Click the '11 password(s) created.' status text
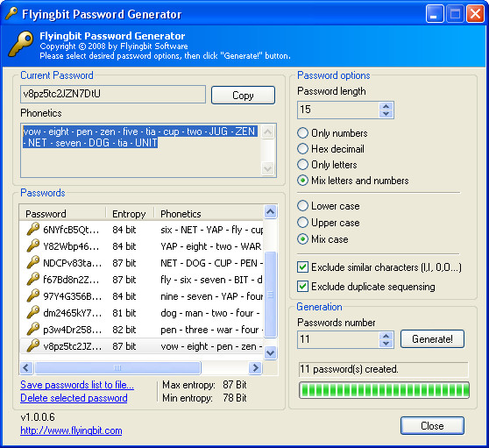 [349, 369]
